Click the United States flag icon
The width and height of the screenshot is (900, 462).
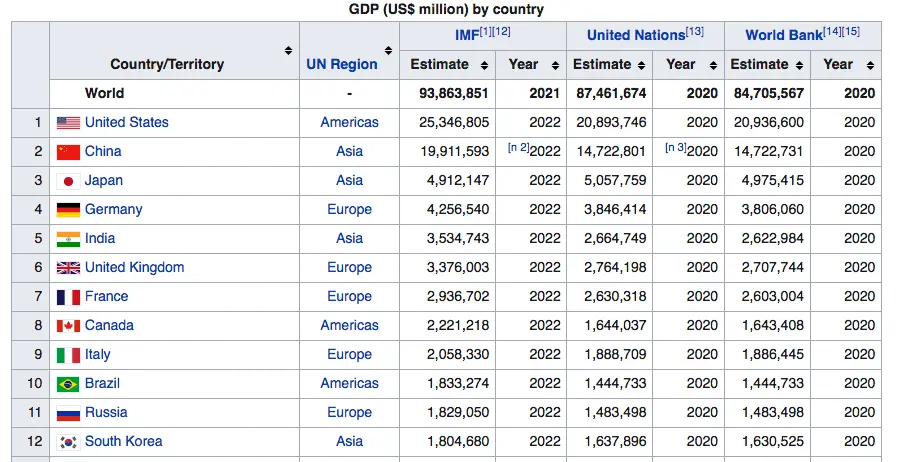coord(68,123)
